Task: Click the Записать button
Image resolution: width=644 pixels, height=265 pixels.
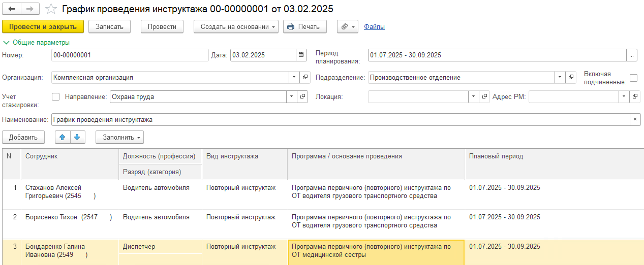Action: [109, 27]
